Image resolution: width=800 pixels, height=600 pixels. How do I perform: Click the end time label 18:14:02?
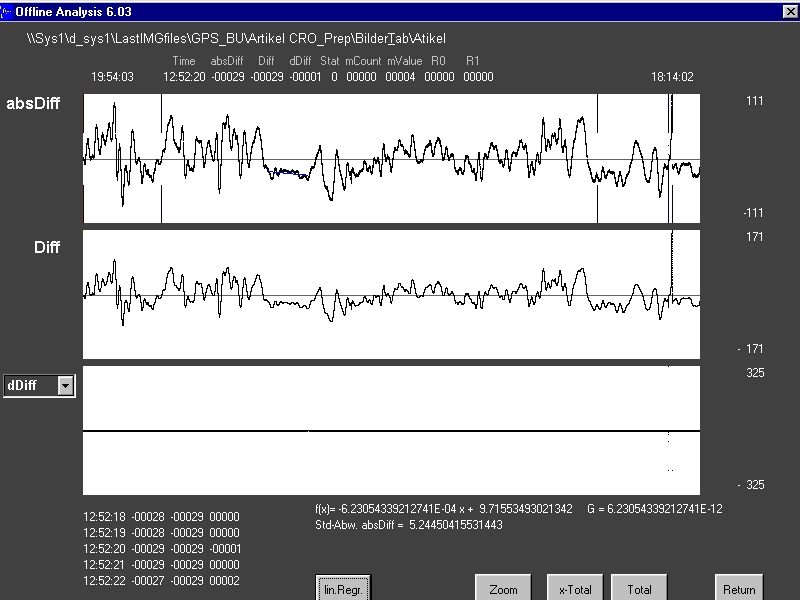[672, 76]
